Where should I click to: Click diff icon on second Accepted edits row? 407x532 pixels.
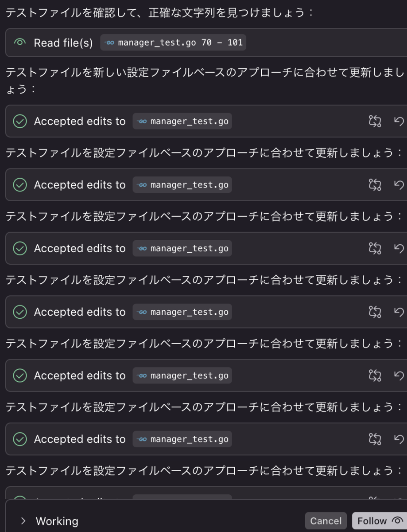375,184
